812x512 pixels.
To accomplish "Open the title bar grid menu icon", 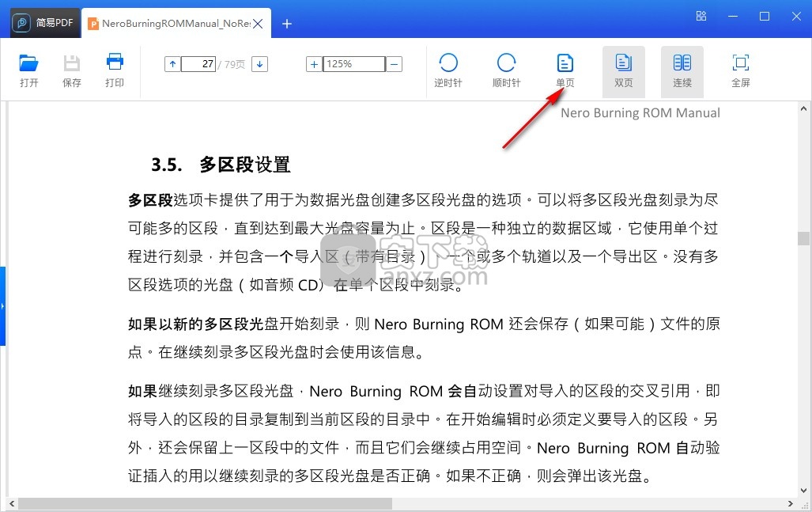I will 701,16.
